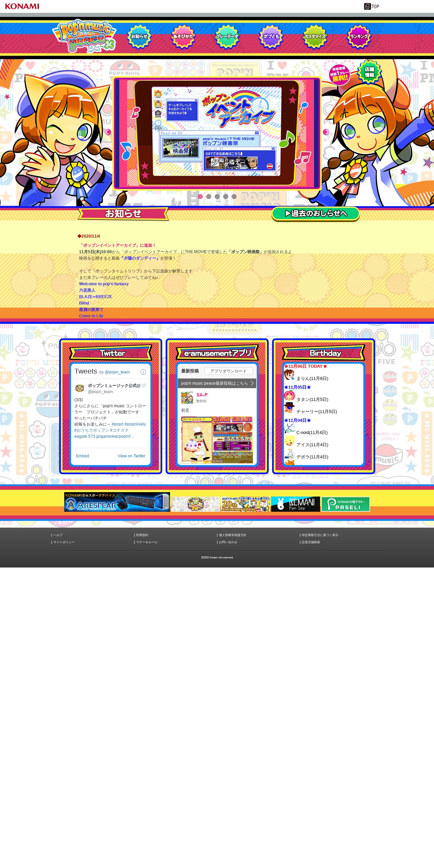Expand pop'n music peace最新投稿はこちら bar

point(217,383)
